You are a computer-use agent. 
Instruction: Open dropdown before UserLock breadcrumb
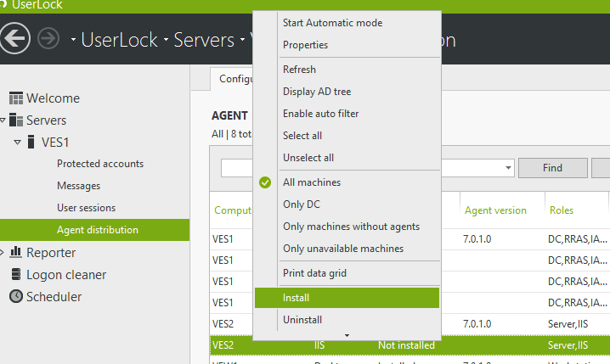coord(73,39)
